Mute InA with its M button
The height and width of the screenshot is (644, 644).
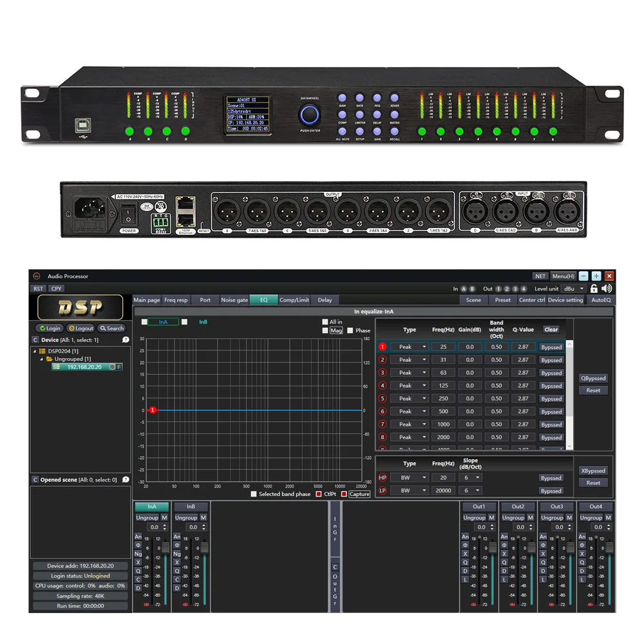tap(164, 518)
